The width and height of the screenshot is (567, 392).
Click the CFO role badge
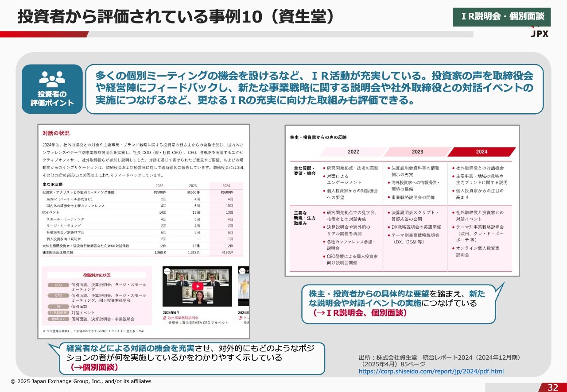tap(58, 296)
